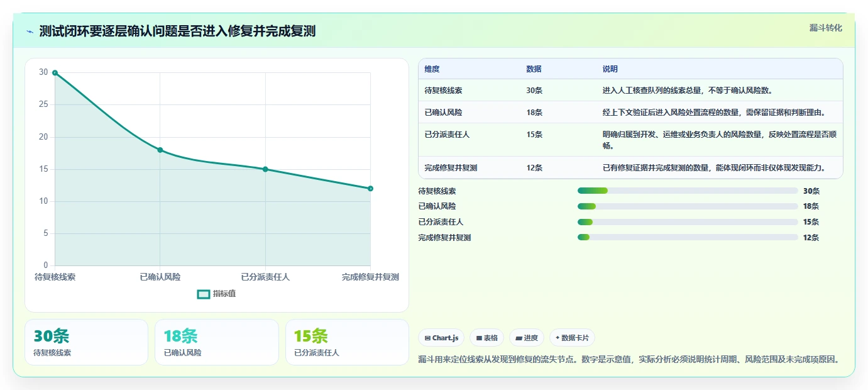Click the page title 测试闭环要逐层确认
This screenshot has height=390, width=868.
coord(177,31)
